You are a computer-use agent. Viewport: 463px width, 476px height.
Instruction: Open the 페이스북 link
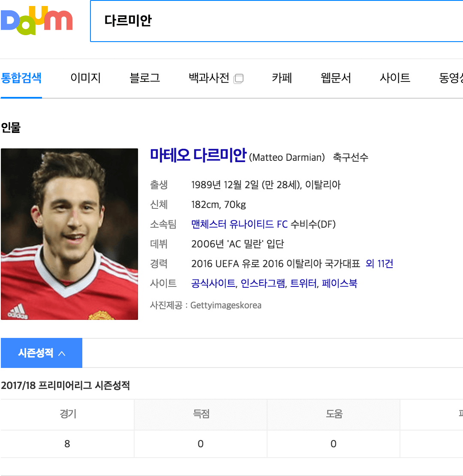pos(340,283)
